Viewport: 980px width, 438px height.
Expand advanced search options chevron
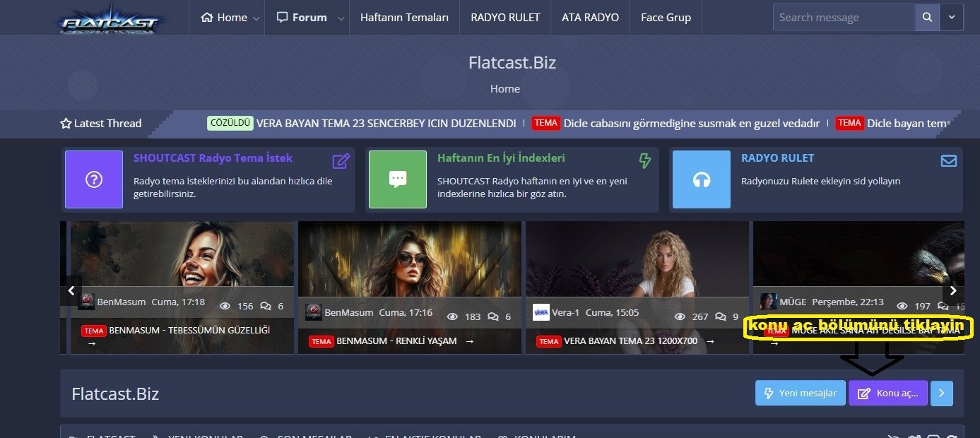tap(952, 18)
